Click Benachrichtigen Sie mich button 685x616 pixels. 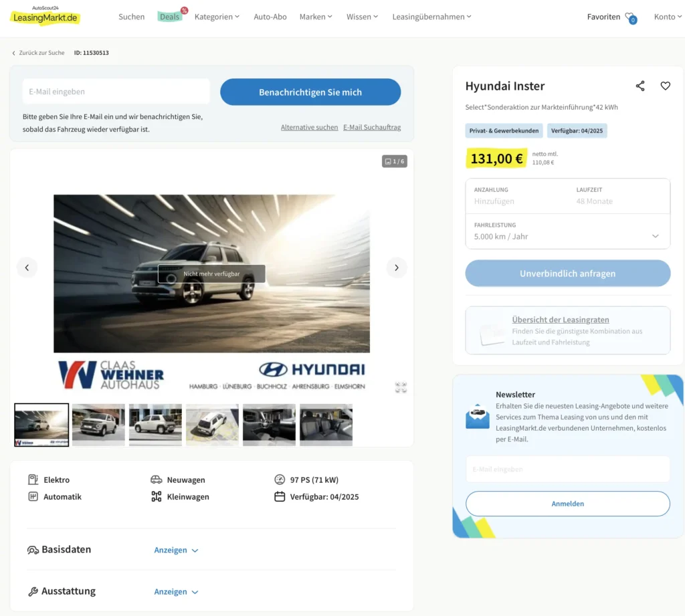click(310, 92)
